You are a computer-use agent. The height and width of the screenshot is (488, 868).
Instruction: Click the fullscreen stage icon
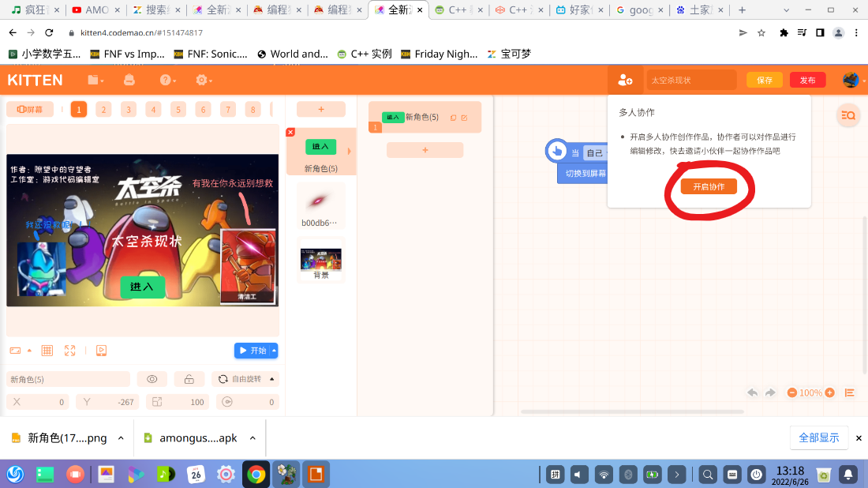(x=69, y=351)
